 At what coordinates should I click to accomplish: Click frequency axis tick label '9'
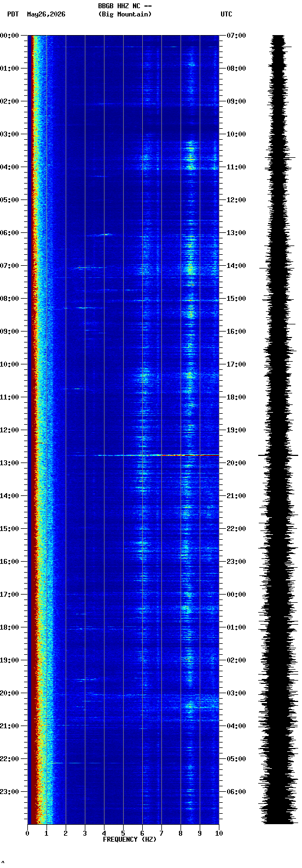200,833
